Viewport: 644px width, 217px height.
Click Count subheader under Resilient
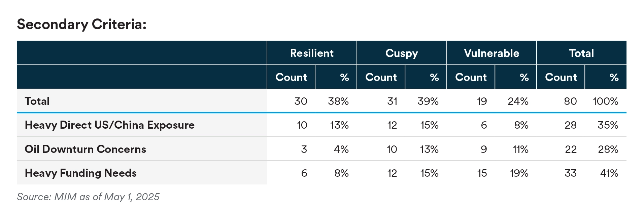click(291, 77)
